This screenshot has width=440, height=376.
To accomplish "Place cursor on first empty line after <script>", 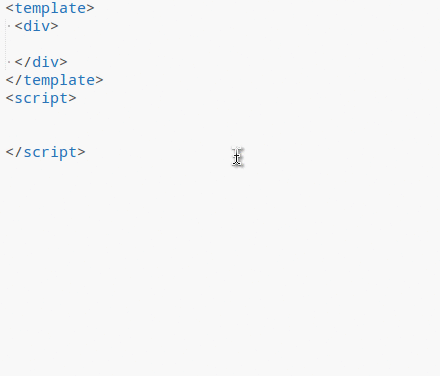I will click(220, 116).
